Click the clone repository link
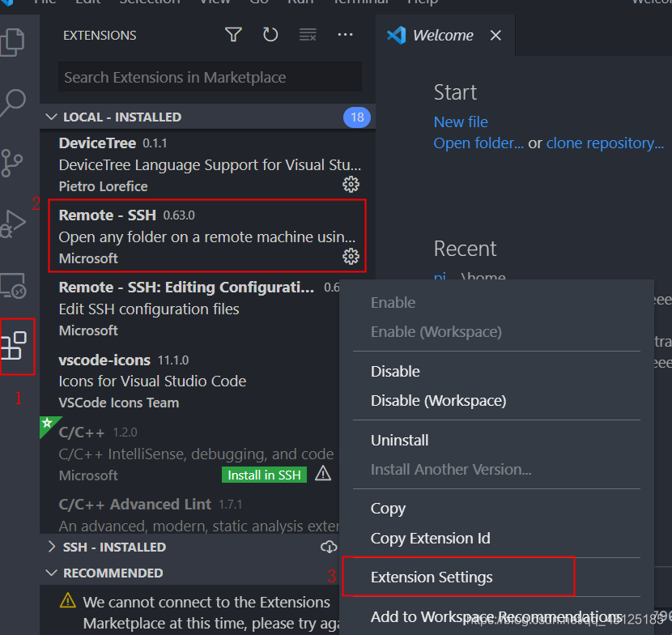This screenshot has width=672, height=635. 605,143
